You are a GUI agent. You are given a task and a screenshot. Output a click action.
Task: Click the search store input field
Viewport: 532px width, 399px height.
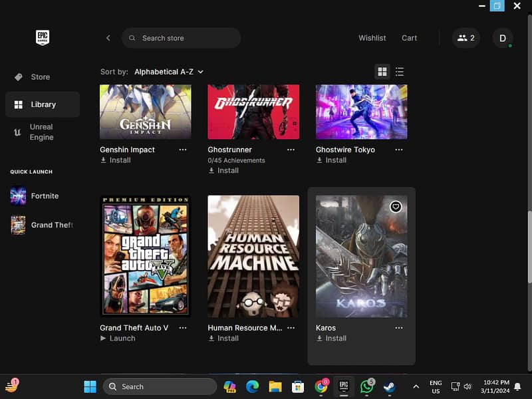(x=181, y=38)
